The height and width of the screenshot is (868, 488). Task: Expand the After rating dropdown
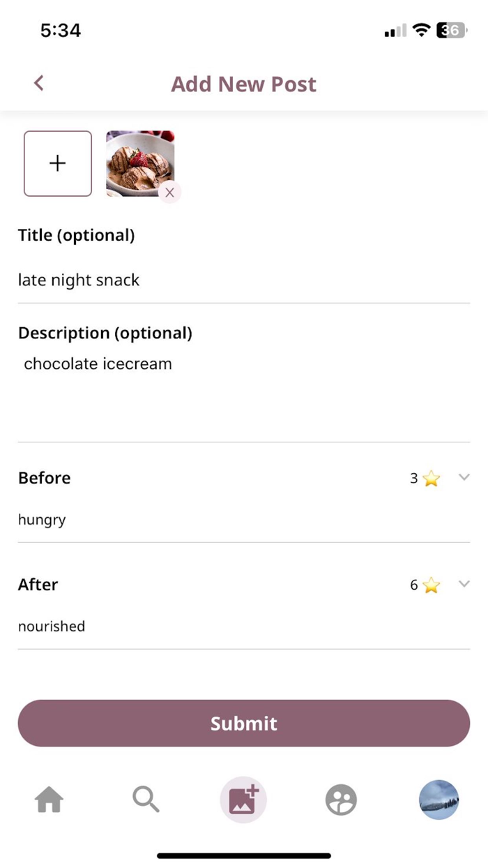pyautogui.click(x=464, y=584)
